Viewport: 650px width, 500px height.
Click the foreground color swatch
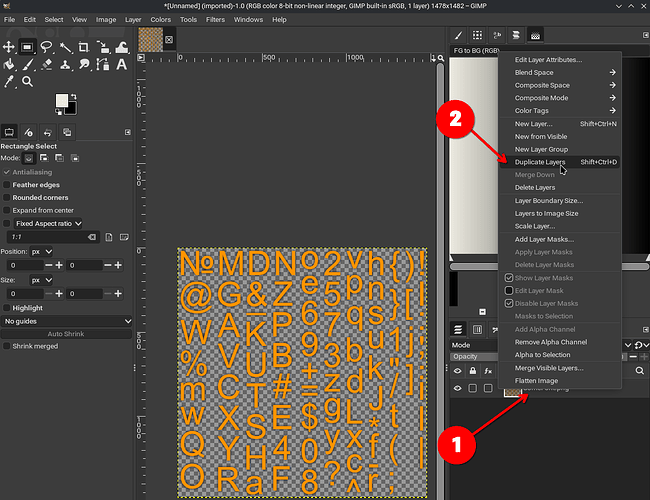61,101
